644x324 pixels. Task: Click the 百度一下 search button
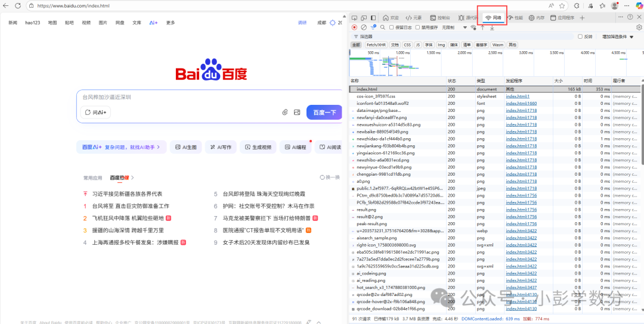click(x=324, y=113)
